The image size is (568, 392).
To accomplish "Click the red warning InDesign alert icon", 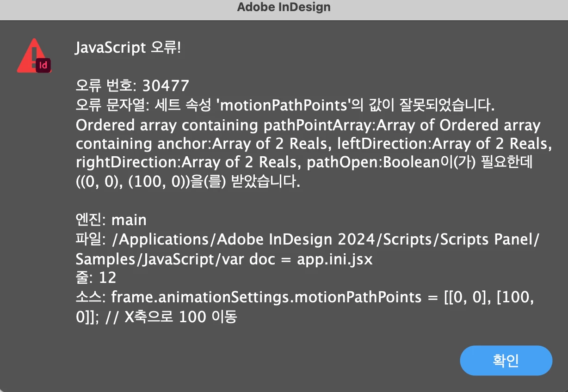I will (34, 56).
